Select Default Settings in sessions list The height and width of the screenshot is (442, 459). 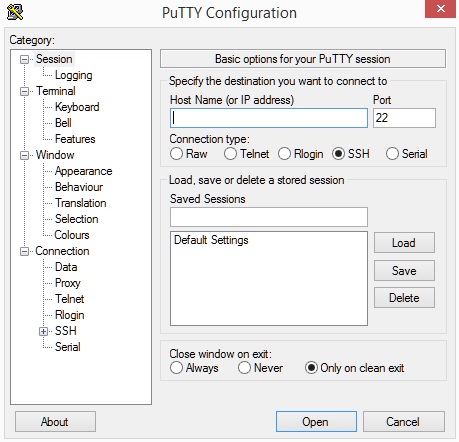[x=211, y=240]
